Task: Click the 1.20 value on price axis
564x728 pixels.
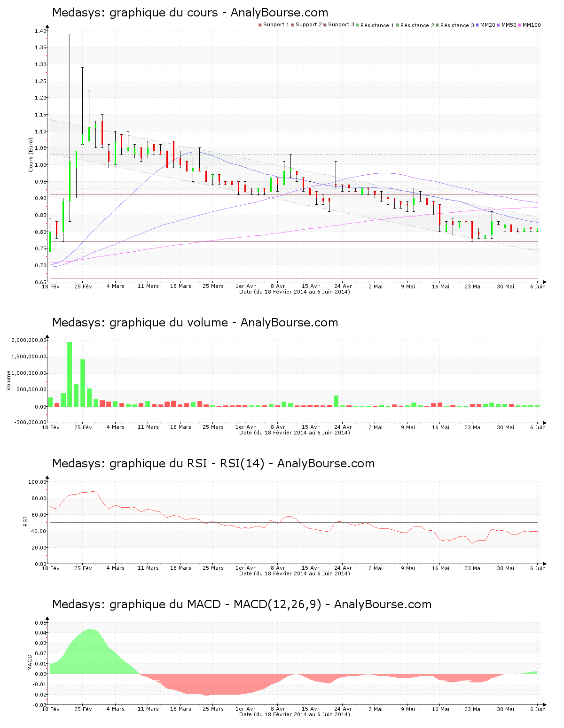Action: click(x=40, y=98)
